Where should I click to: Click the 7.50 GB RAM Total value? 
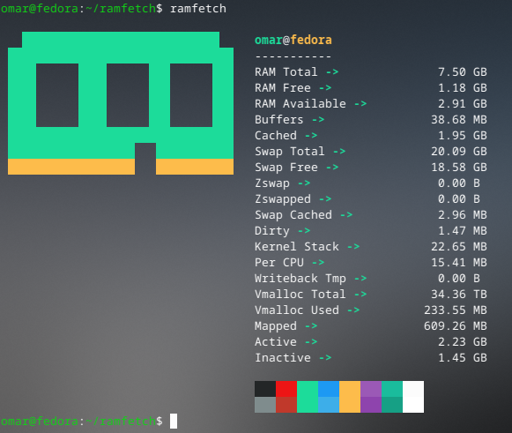(463, 72)
